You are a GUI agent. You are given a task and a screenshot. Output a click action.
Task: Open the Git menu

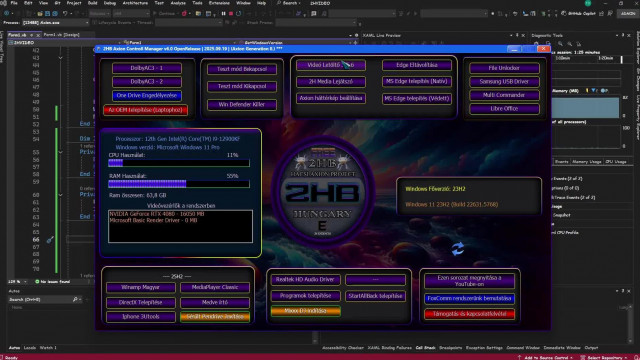point(58,3)
